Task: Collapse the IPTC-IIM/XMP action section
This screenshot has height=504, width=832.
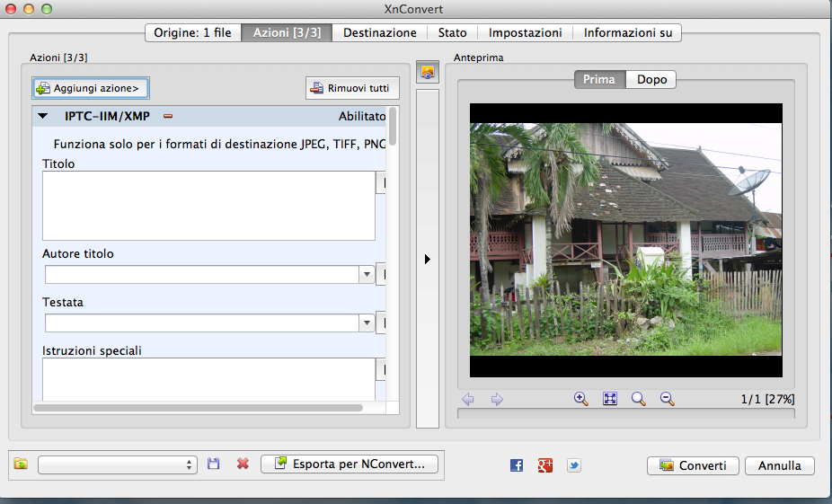Action: 42,116
